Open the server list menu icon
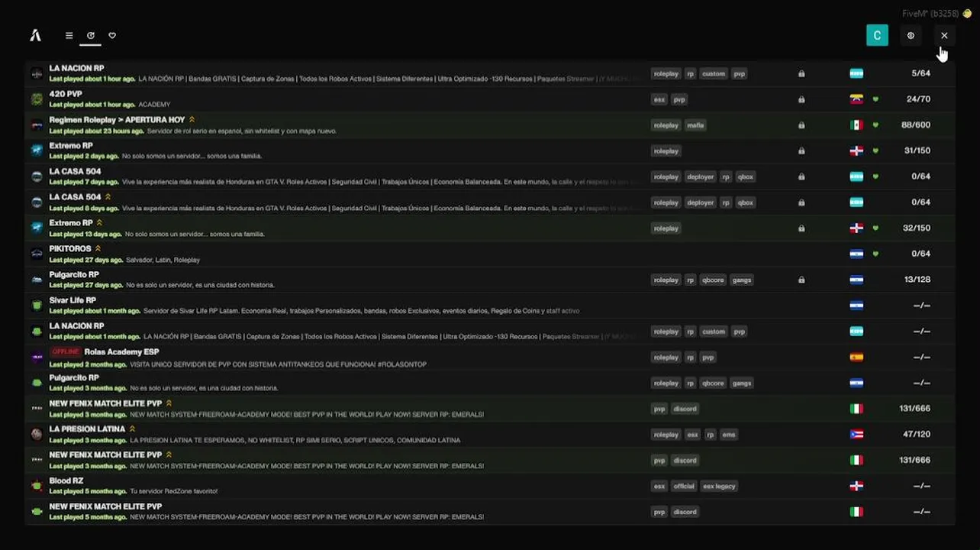Viewport: 980px width, 550px height. point(69,35)
